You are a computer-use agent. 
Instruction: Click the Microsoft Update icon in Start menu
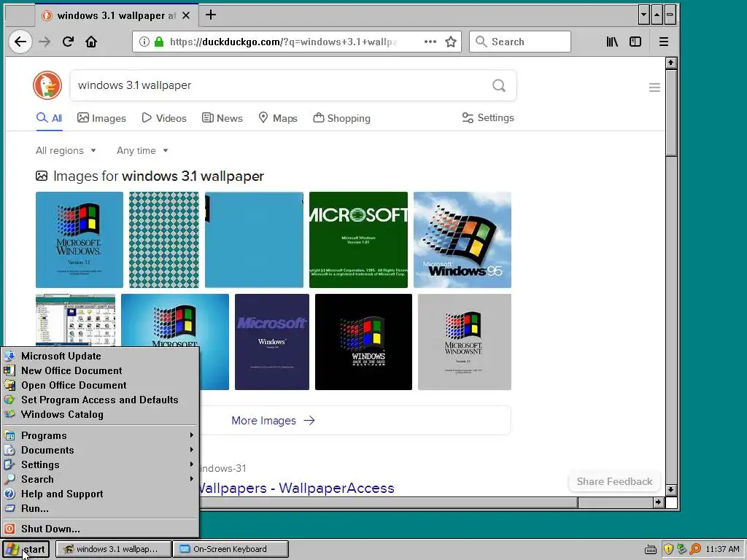pos(9,356)
